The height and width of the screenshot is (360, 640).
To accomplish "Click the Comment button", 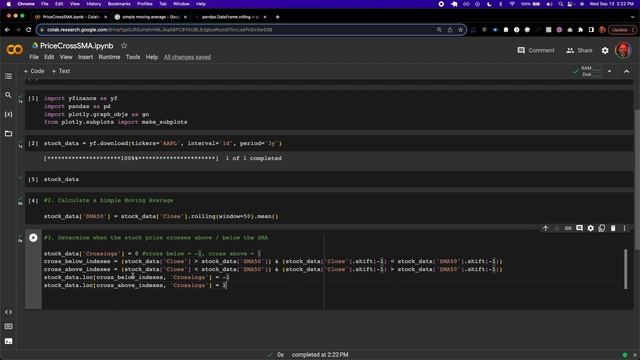I will coord(536,50).
